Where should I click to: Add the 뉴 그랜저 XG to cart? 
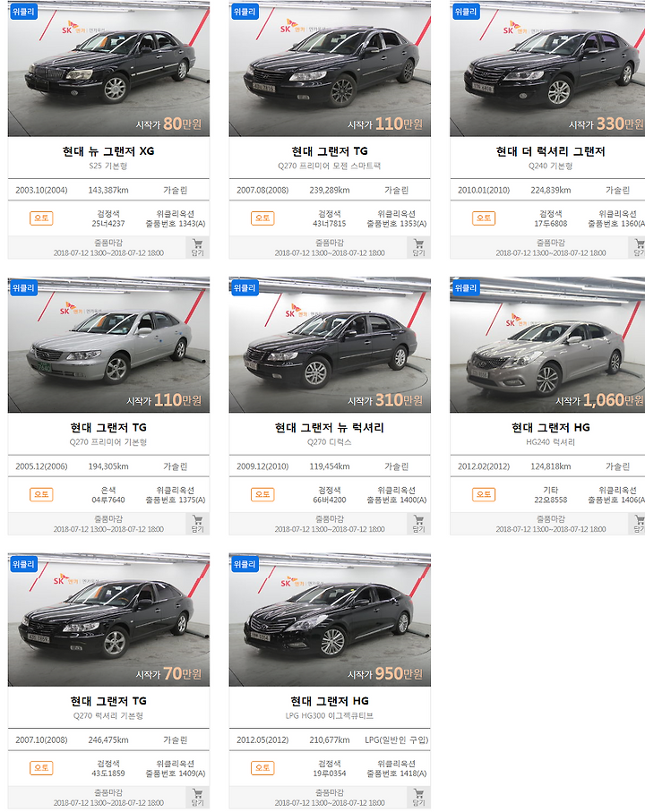click(197, 247)
